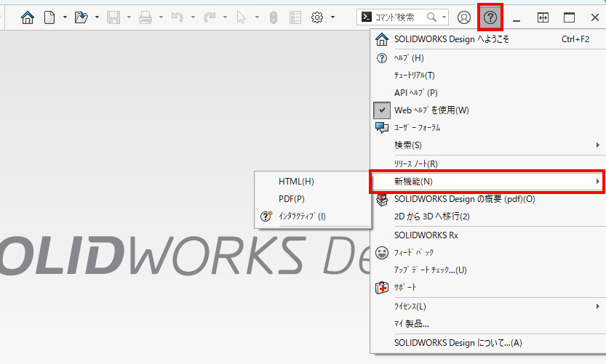Click the Save disk icon

[113, 17]
